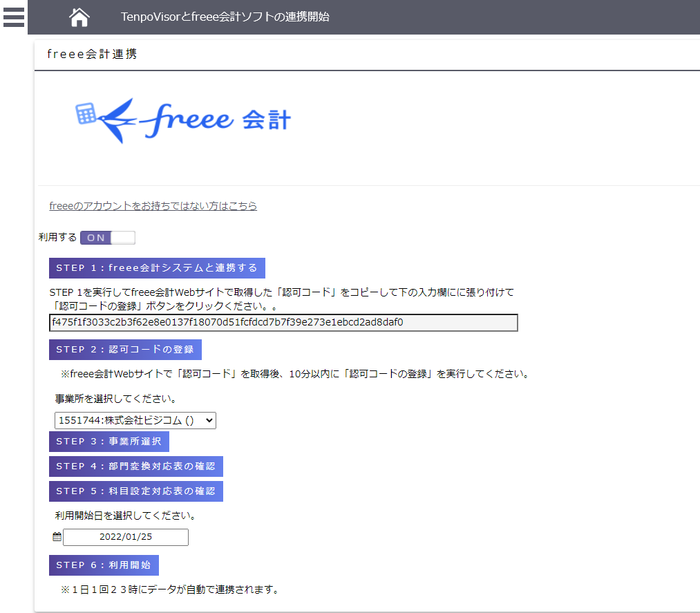Click the freee会計連携 panel heading

click(x=92, y=54)
